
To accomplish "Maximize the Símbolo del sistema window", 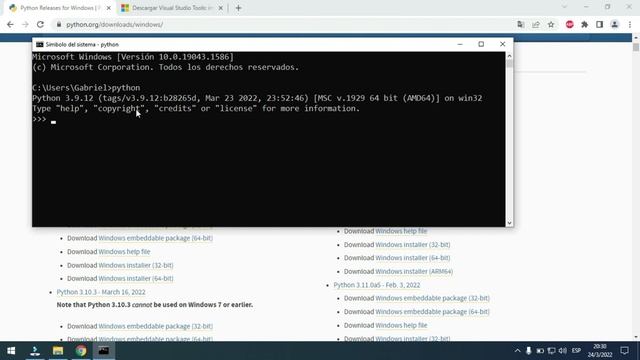I will click(481, 44).
